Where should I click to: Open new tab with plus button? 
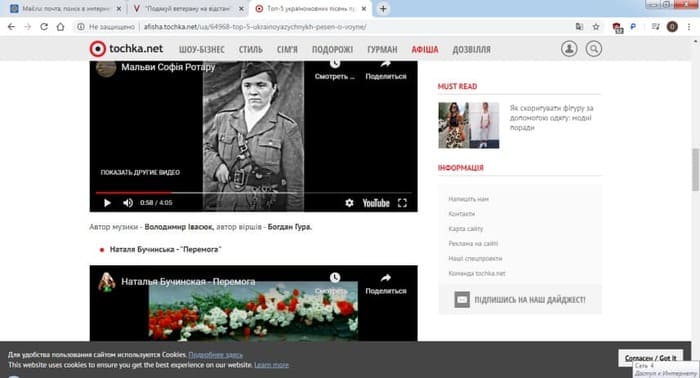(383, 8)
